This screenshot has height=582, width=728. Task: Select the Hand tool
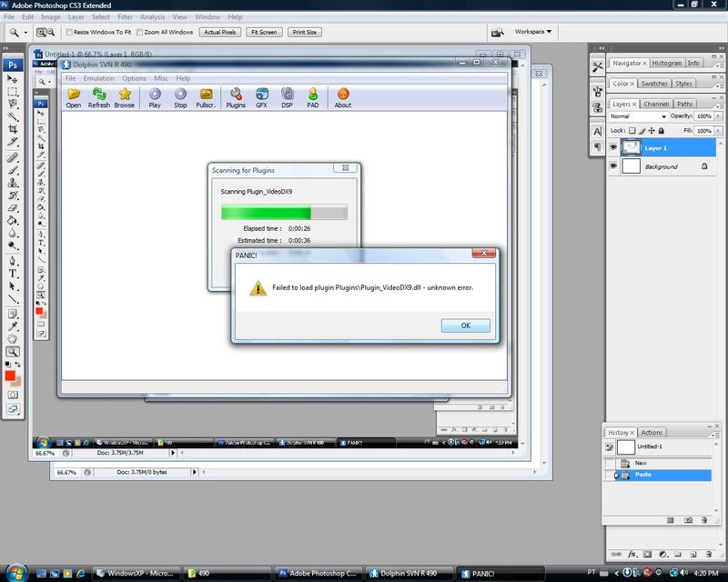(12, 339)
